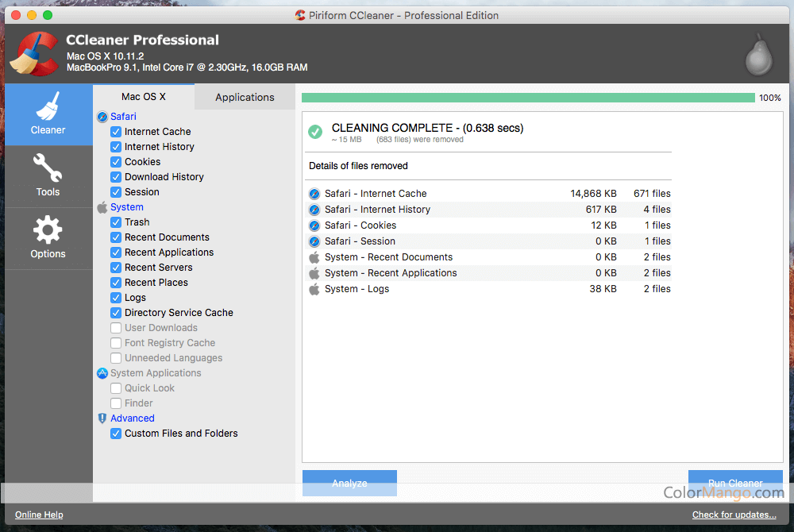
Task: Click the CCleaner logo in header
Action: pyautogui.click(x=33, y=54)
